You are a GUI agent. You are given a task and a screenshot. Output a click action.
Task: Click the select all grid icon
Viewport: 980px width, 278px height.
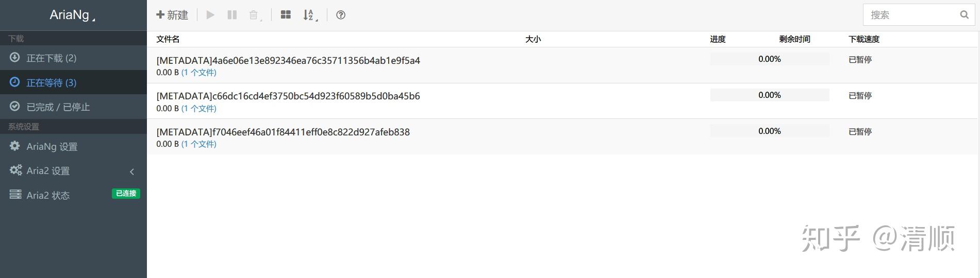[x=286, y=15]
